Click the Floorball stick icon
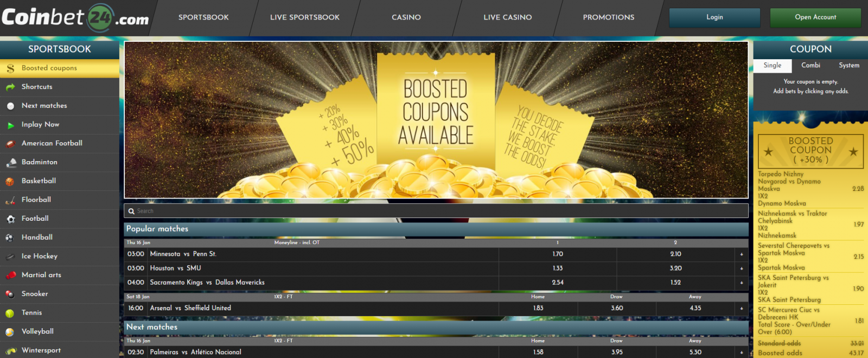Image resolution: width=868 pixels, height=358 pixels. coord(10,200)
